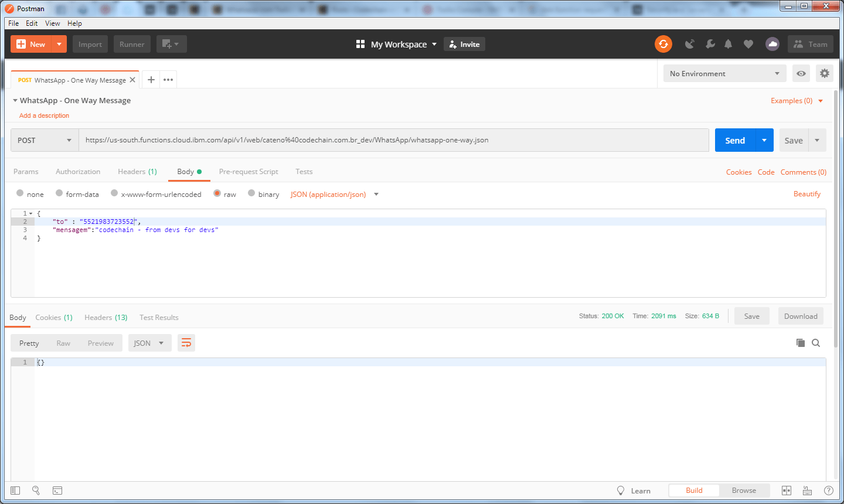Screen dimensions: 844x504
Task: Open the Edit menu
Action: [x=32, y=23]
